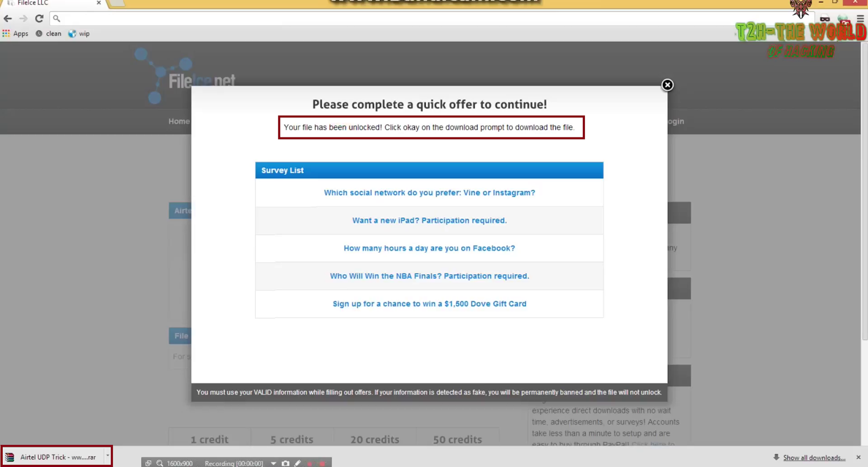The image size is (868, 467).
Task: Click the 'Survey List' header bar
Action: pyautogui.click(x=429, y=170)
